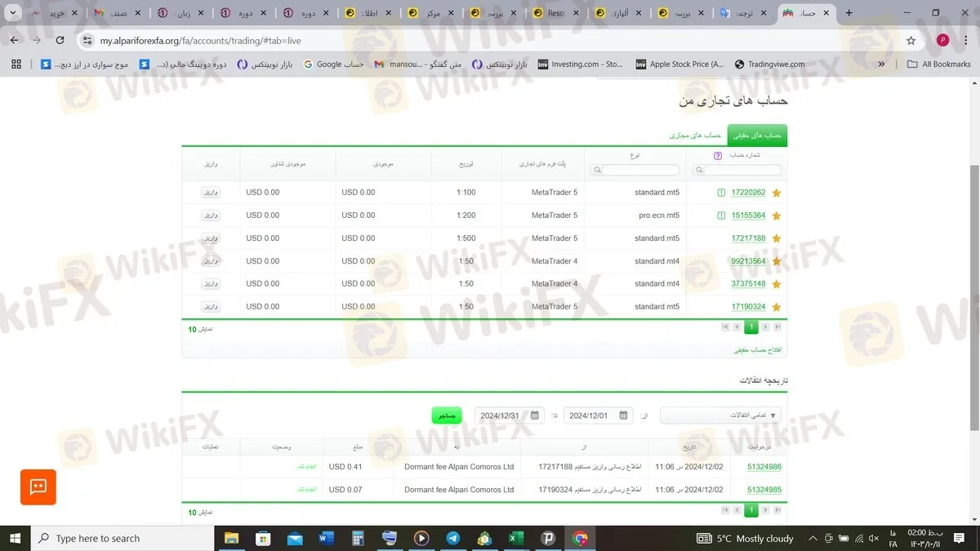Click info icon beside account 15155364
This screenshot has height=551, width=980.
click(x=721, y=216)
